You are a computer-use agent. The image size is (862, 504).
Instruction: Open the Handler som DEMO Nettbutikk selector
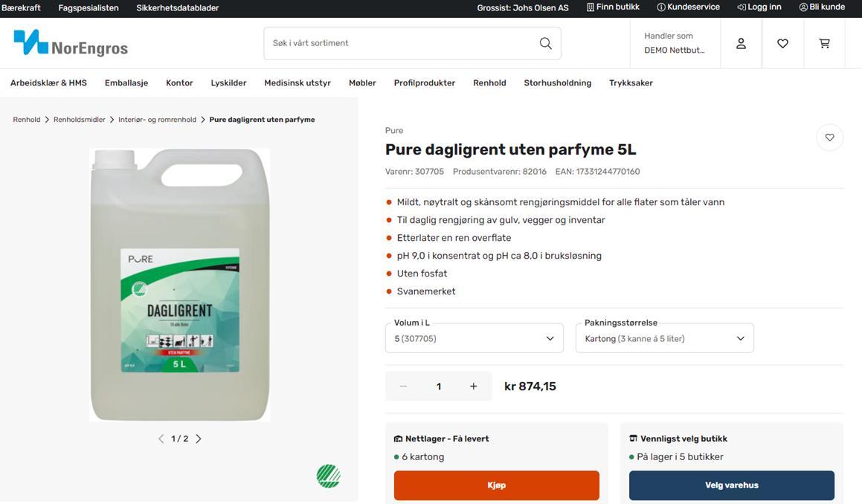coord(675,43)
